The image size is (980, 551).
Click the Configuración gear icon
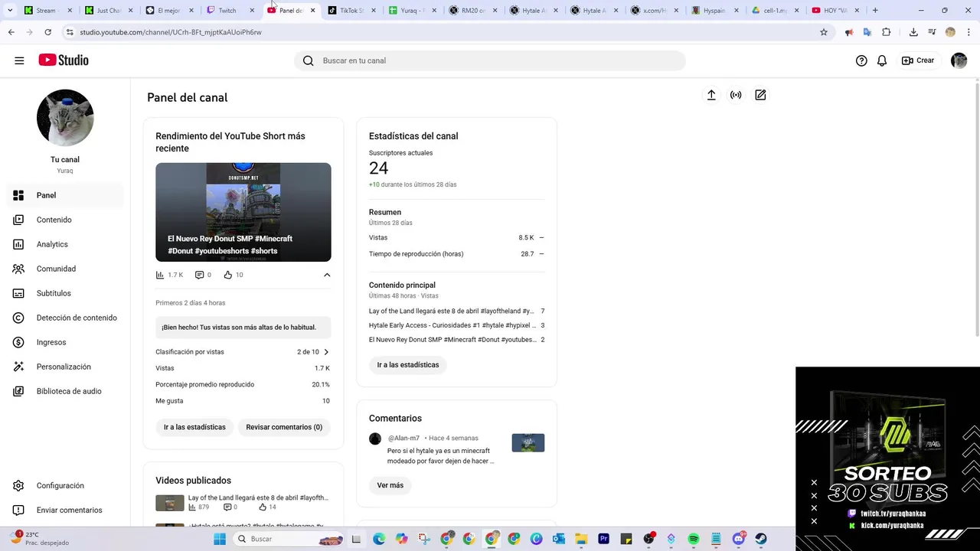pyautogui.click(x=19, y=486)
